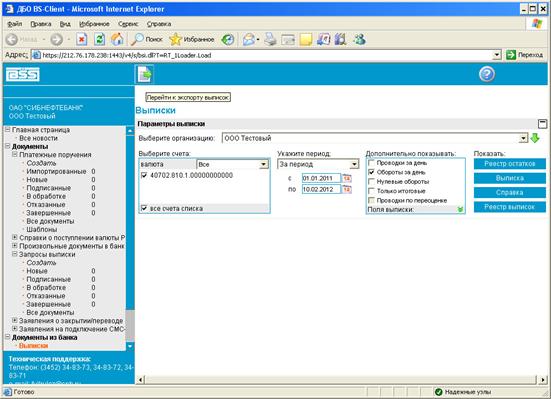Click horizontal scrollbar right arrow
551x399 pixels.
(x=543, y=380)
